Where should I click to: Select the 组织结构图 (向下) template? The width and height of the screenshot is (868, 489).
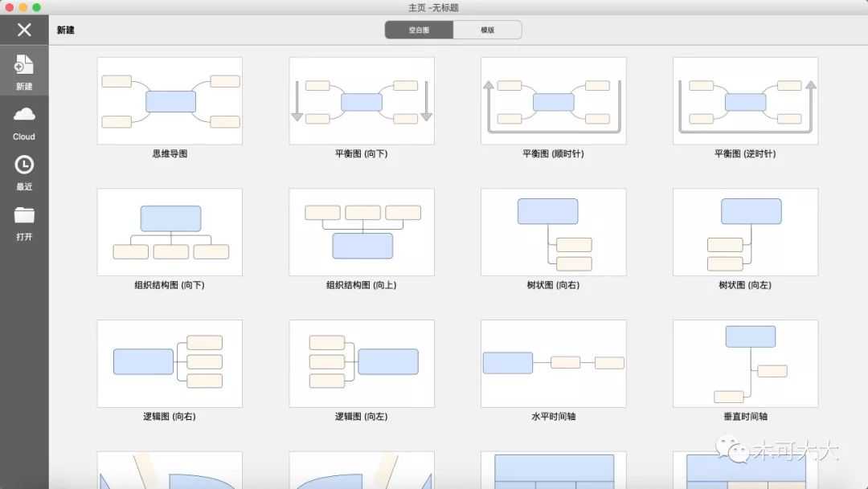tap(170, 232)
